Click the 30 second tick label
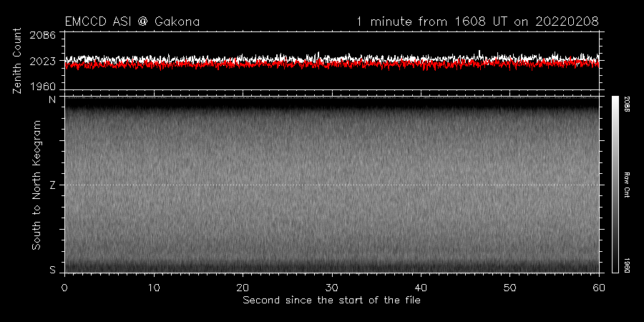This screenshot has height=322, width=644. pyautogui.click(x=332, y=287)
